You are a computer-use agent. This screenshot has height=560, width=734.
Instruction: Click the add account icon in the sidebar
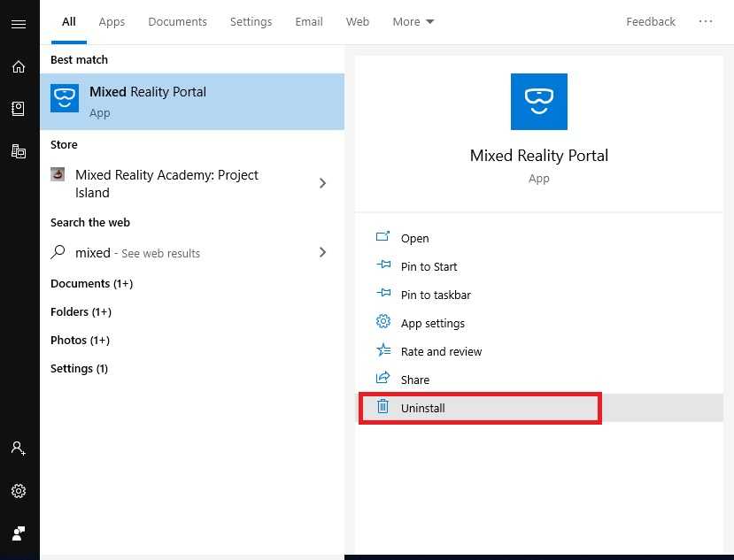(x=19, y=449)
